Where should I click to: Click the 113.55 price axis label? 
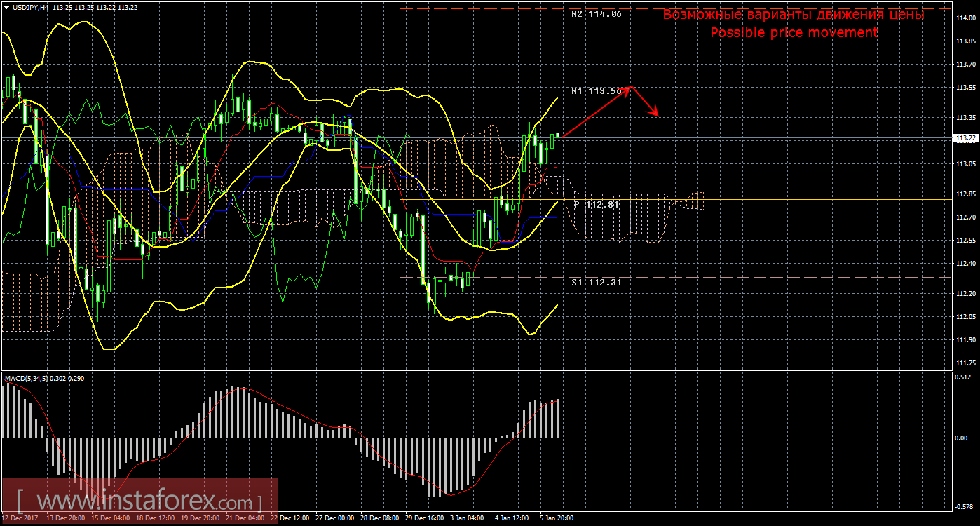coord(966,88)
